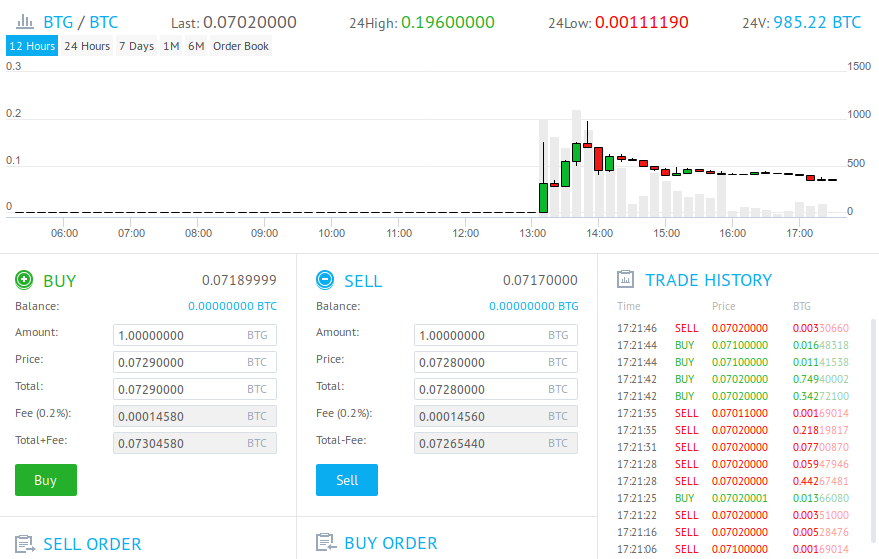This screenshot has width=879, height=559.
Task: Focus the Buy Amount input field
Action: tap(195, 335)
